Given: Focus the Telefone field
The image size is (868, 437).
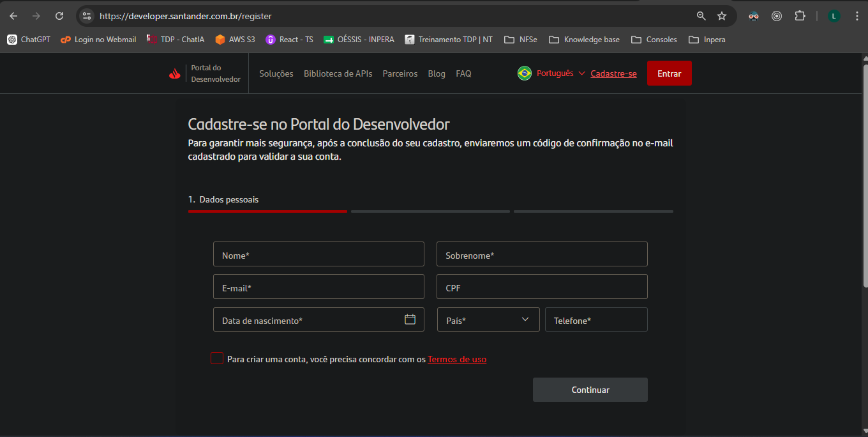Looking at the screenshot, I should [x=596, y=319].
